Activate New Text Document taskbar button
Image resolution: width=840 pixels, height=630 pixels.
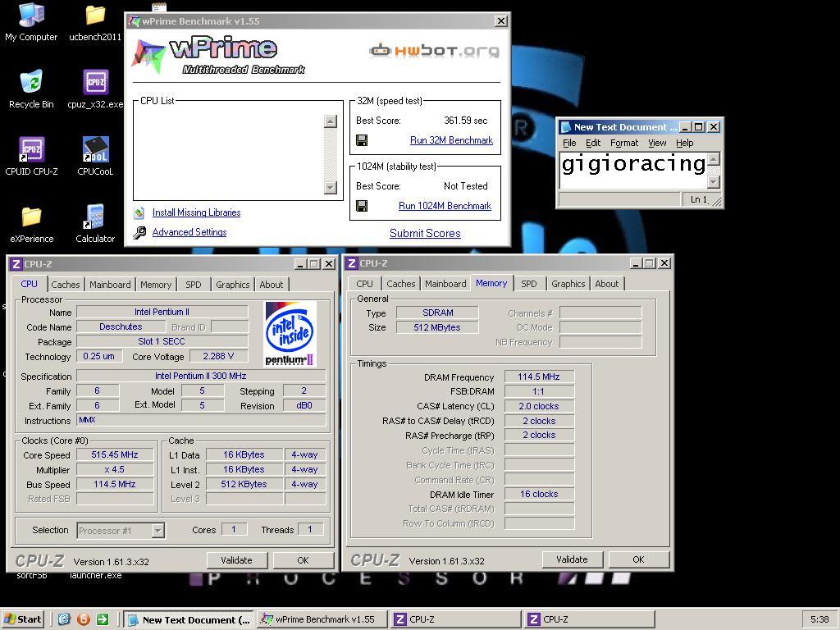pyautogui.click(x=188, y=619)
